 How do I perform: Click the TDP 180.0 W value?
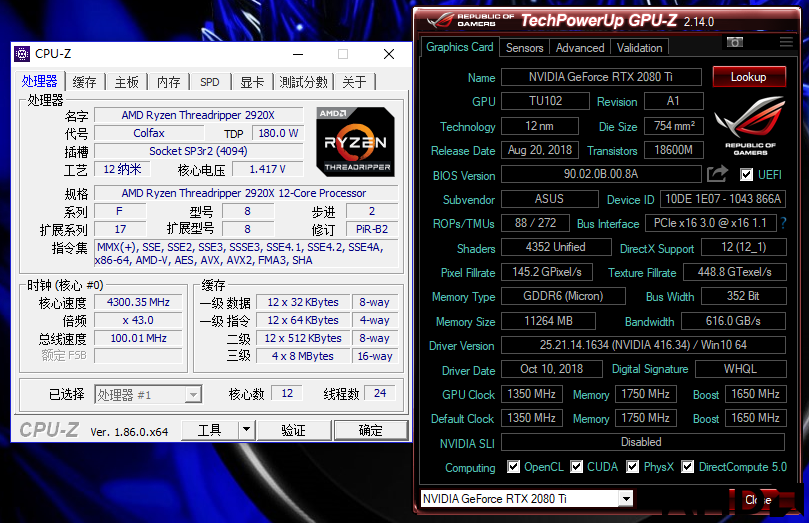pyautogui.click(x=278, y=133)
